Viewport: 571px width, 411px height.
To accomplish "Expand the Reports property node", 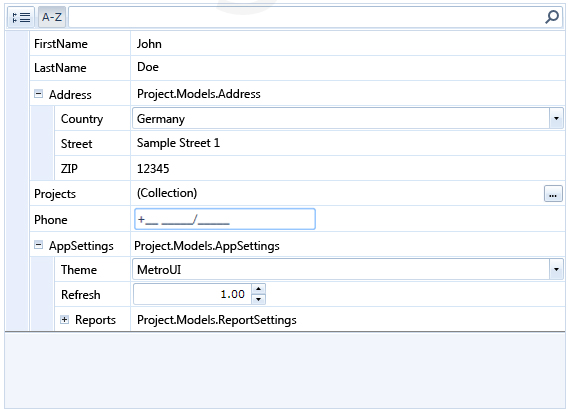I will [x=64, y=320].
